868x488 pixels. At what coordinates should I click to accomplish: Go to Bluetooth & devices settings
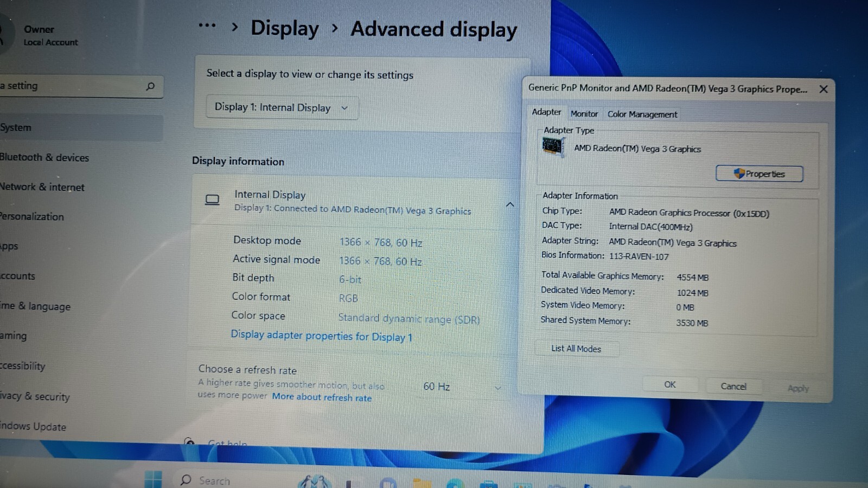tap(44, 157)
